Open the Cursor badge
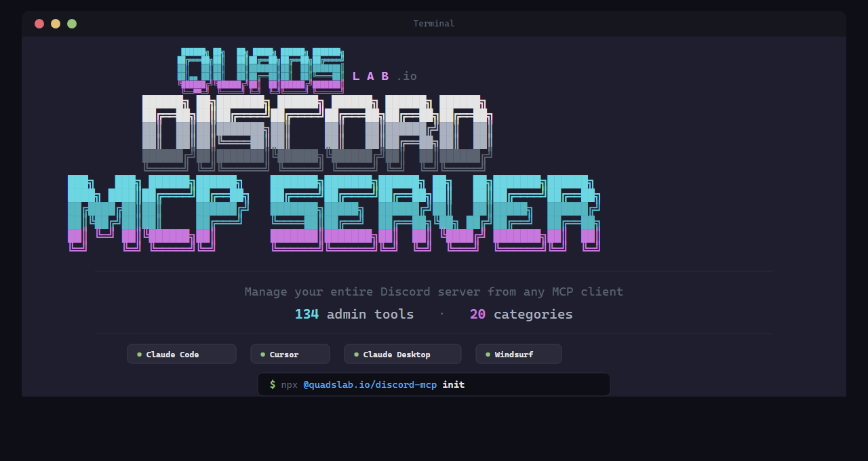 (290, 353)
